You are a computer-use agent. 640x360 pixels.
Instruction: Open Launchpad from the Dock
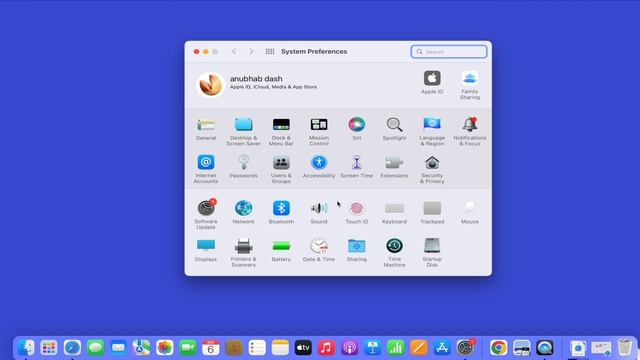point(49,347)
